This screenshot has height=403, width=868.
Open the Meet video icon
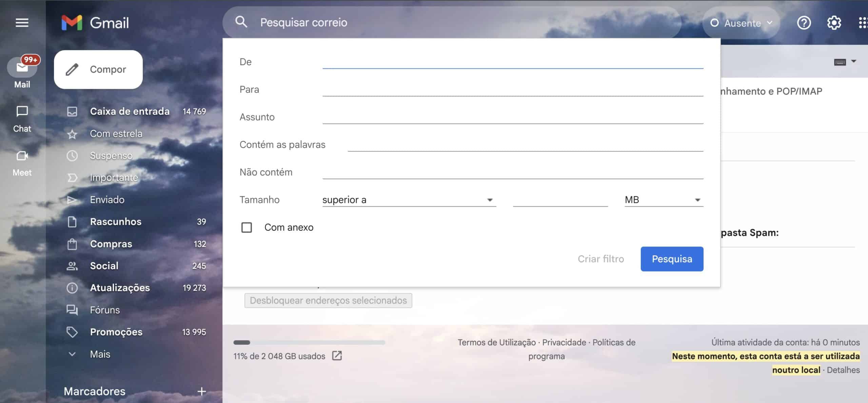pyautogui.click(x=22, y=156)
